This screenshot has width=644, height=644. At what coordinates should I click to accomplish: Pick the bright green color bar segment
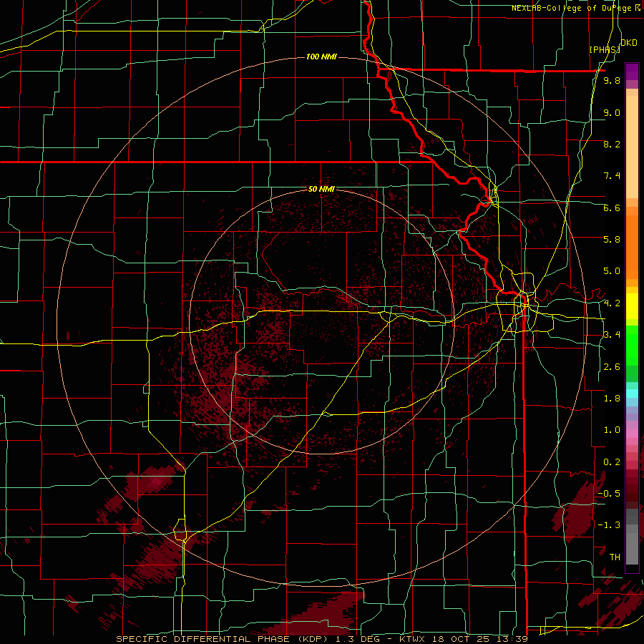click(x=632, y=345)
